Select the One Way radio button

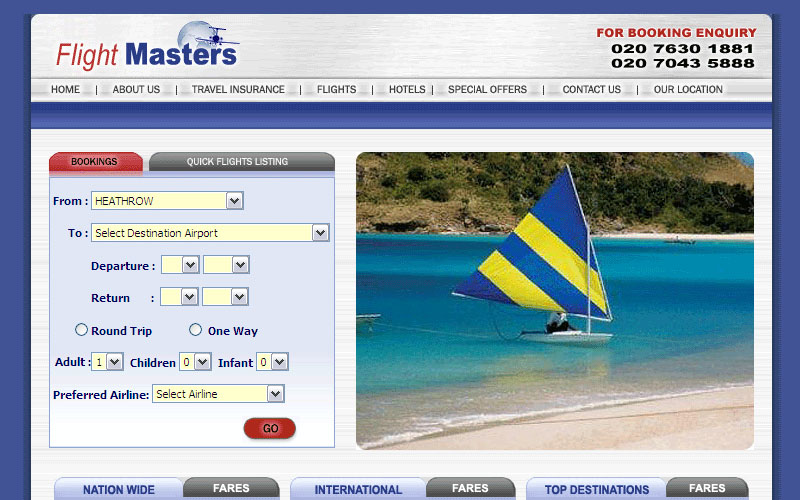click(195, 330)
